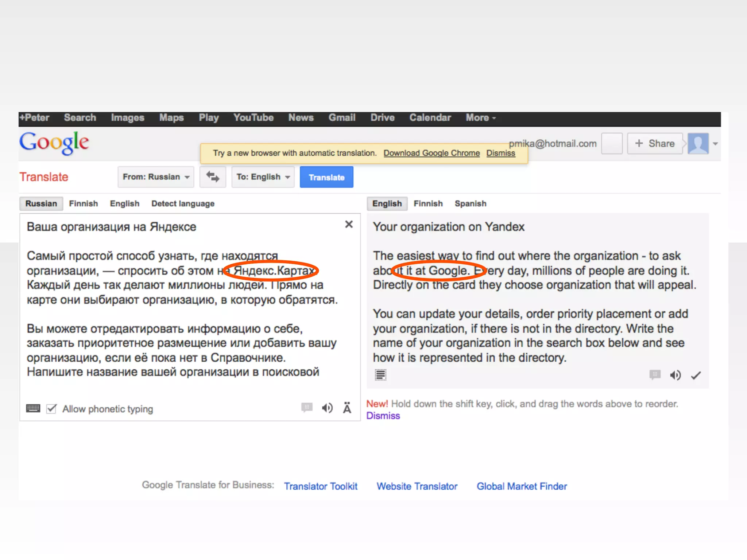
Task: Click the blue Translate button
Action: click(326, 177)
